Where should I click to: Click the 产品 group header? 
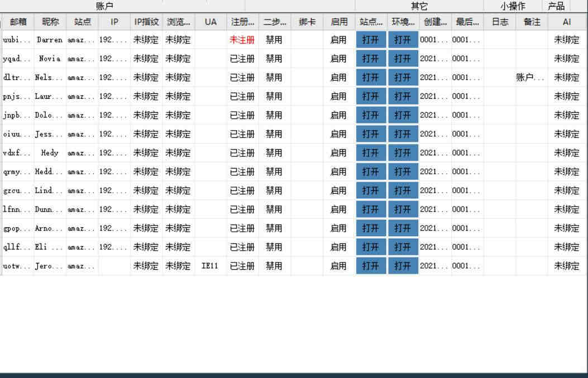(556, 6)
